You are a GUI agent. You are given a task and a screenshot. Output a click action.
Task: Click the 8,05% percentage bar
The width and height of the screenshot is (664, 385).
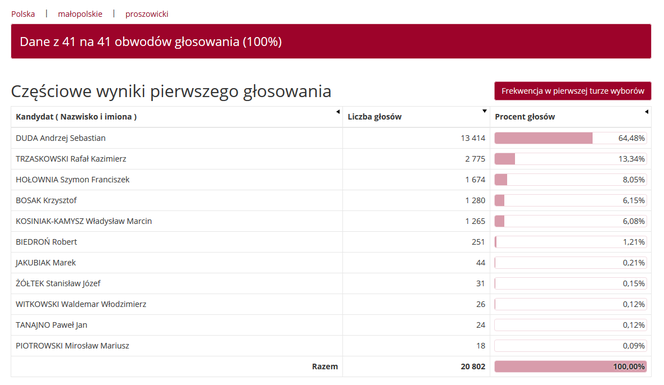(x=570, y=180)
